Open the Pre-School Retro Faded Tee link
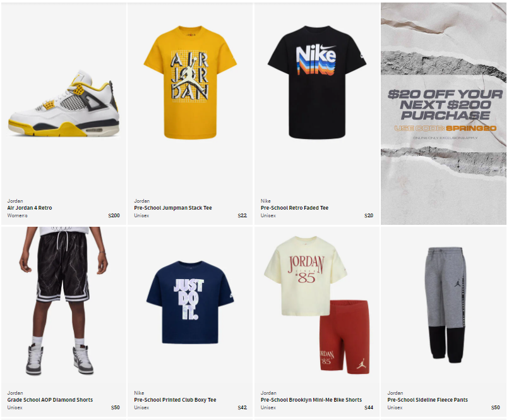This screenshot has height=420, width=509. pyautogui.click(x=294, y=208)
